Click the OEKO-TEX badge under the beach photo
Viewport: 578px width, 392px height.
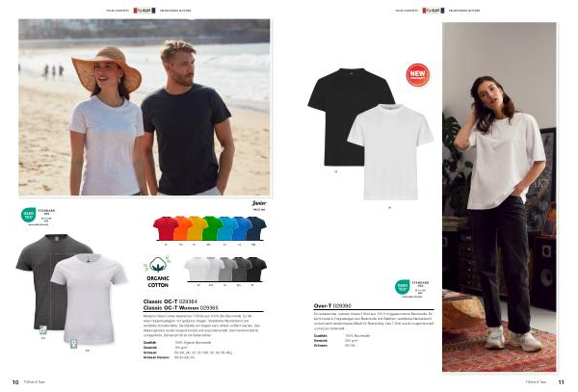tap(28, 215)
